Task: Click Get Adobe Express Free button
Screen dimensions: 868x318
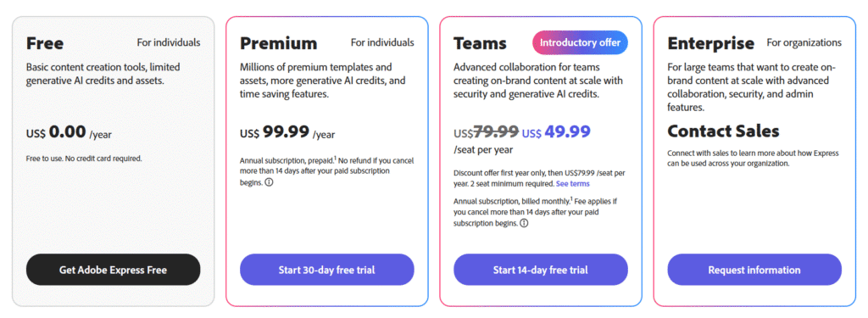Action: point(113,270)
